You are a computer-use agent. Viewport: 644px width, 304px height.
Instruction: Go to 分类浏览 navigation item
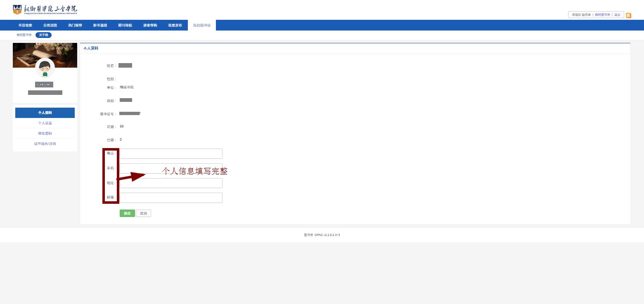pos(50,25)
